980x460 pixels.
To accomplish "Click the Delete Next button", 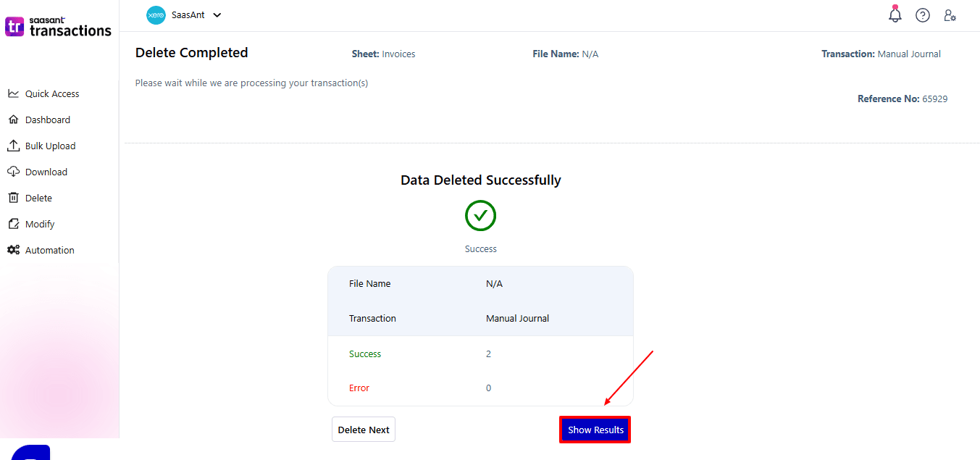I will click(364, 430).
